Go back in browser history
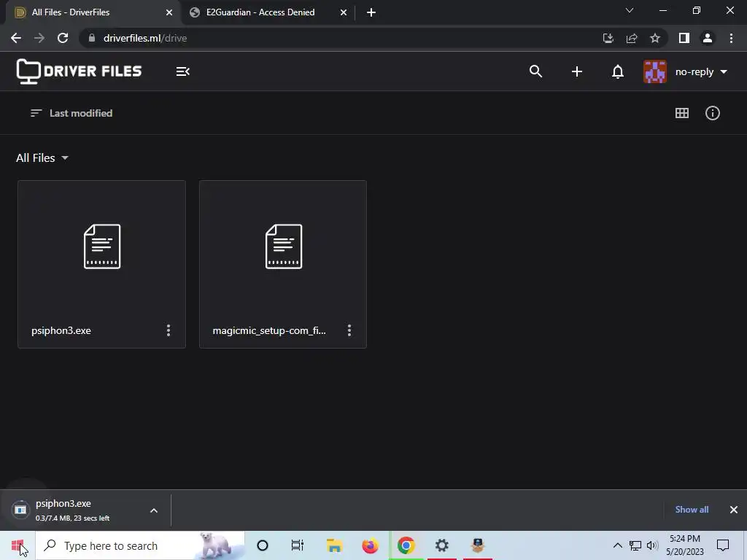747x560 pixels. pyautogui.click(x=16, y=38)
